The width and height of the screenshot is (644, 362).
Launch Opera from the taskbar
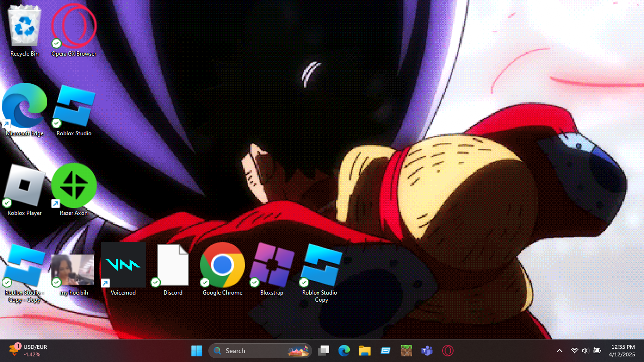448,351
